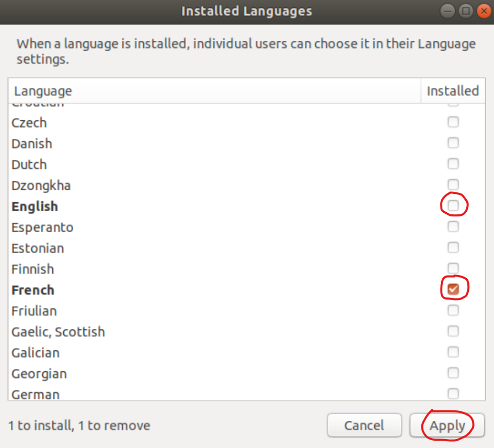Click the Installed column header
494x448 pixels.
point(452,91)
